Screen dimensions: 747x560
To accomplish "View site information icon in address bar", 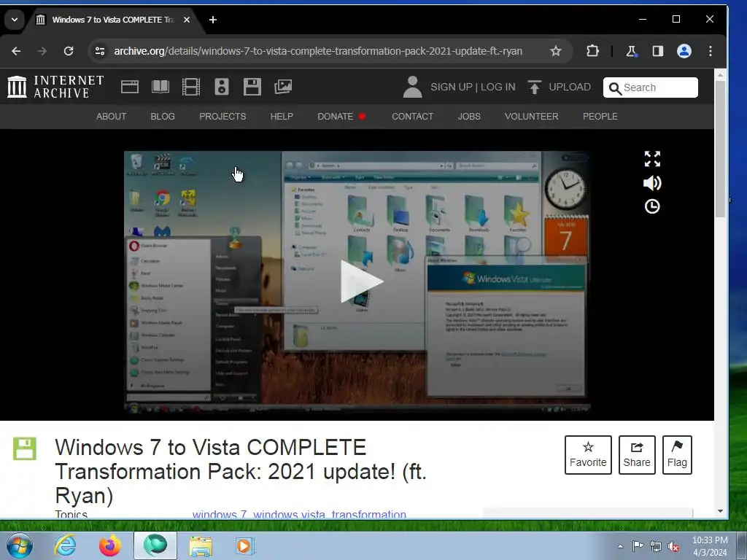I will [x=99, y=51].
